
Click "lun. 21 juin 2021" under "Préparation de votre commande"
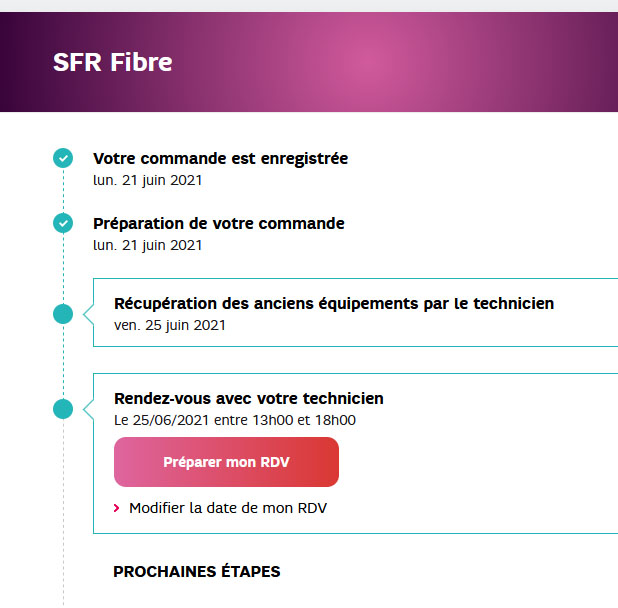pyautogui.click(x=147, y=245)
